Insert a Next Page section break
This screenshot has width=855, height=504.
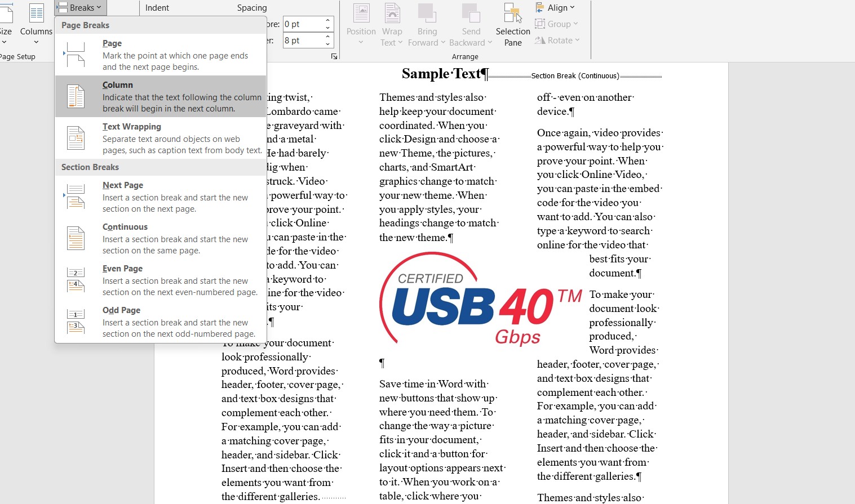[123, 185]
